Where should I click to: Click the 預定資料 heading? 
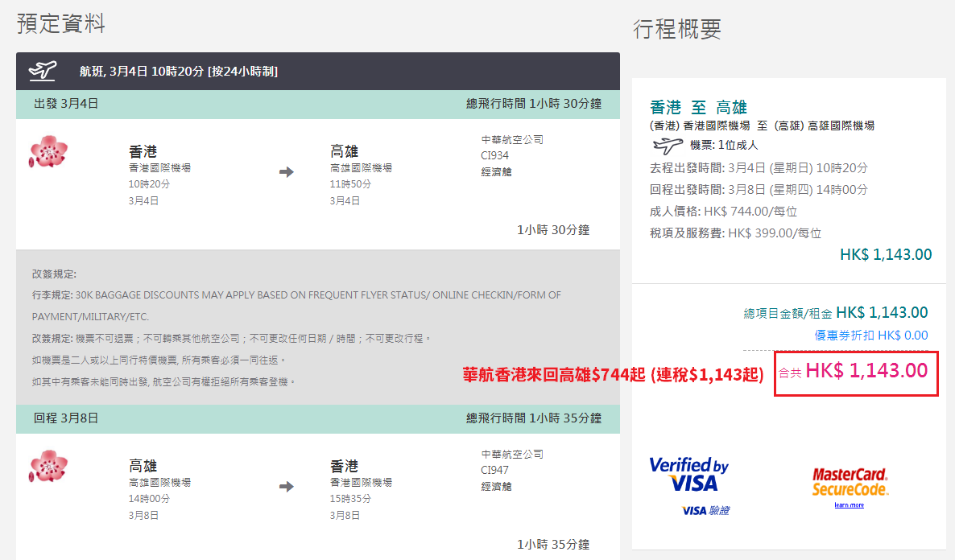tap(61, 24)
